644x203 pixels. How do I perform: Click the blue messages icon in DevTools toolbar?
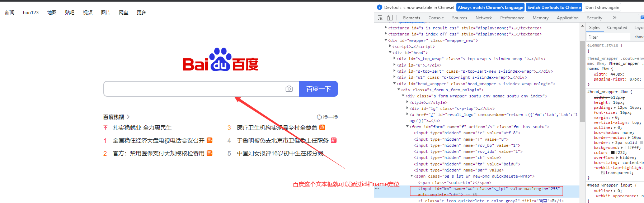(x=642, y=18)
